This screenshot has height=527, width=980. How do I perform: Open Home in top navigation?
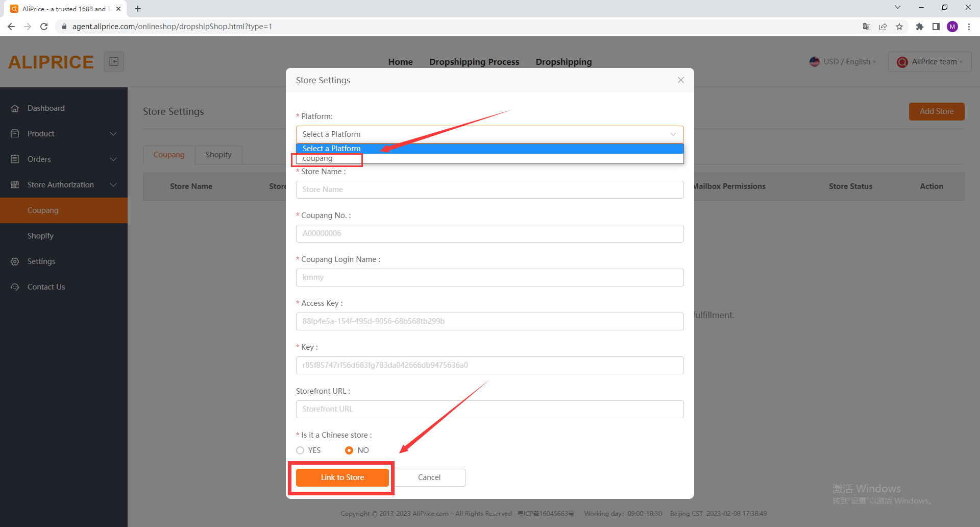(x=400, y=62)
